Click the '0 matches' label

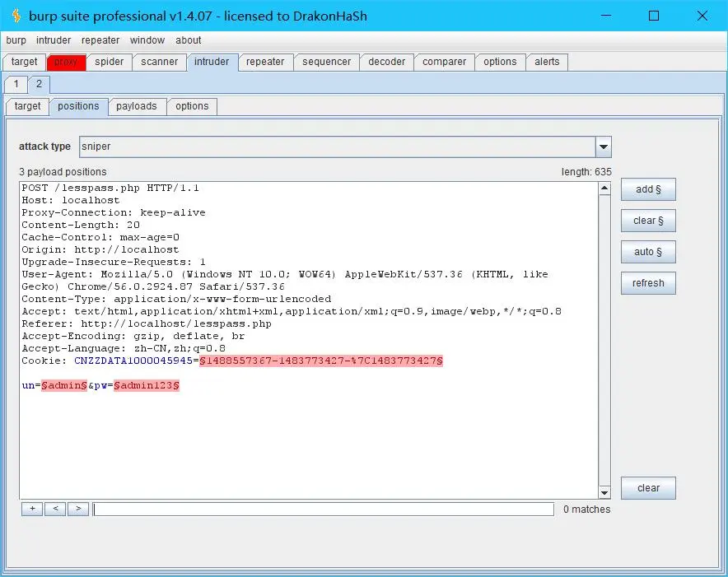(x=587, y=510)
